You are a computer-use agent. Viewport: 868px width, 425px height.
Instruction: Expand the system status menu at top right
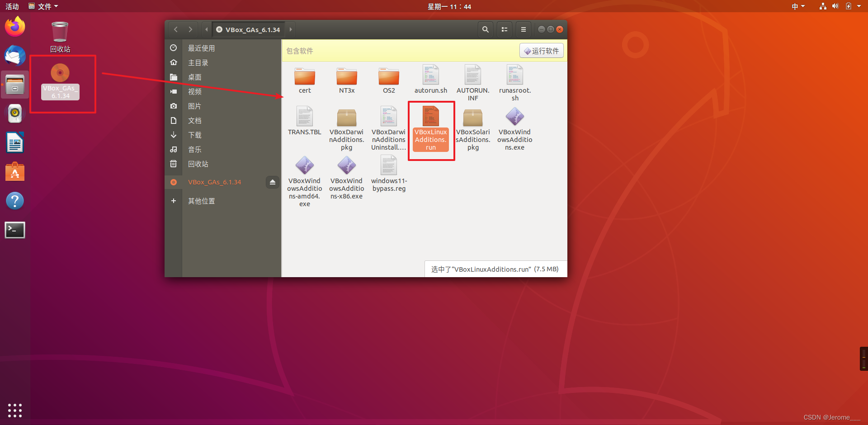coord(845,6)
